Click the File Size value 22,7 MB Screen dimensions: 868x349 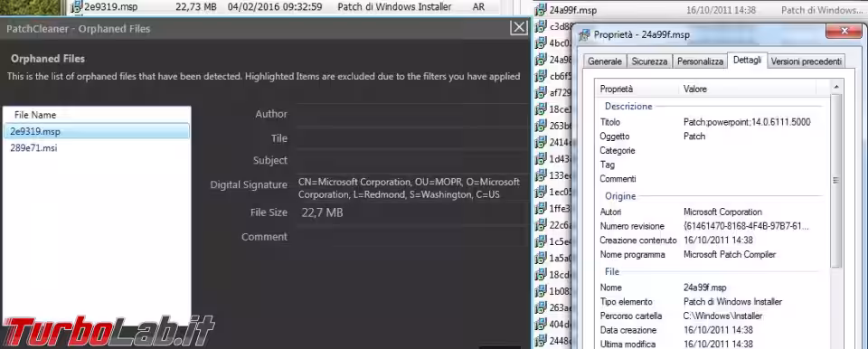tap(322, 212)
